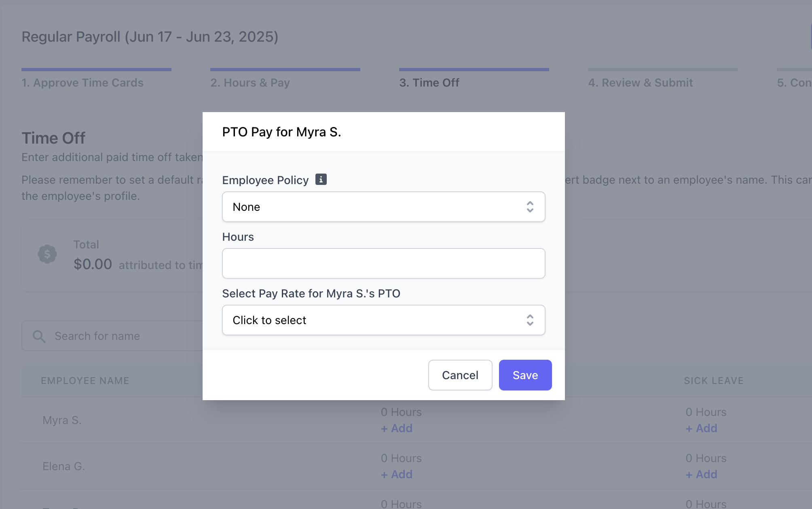Screen dimensions: 812x509
Task: Cancel the PTO Pay dialog
Action: pos(460,375)
